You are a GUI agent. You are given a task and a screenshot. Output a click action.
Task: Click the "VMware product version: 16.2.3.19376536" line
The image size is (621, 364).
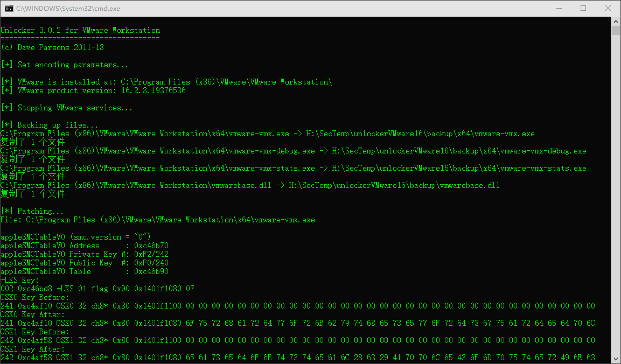pos(93,90)
